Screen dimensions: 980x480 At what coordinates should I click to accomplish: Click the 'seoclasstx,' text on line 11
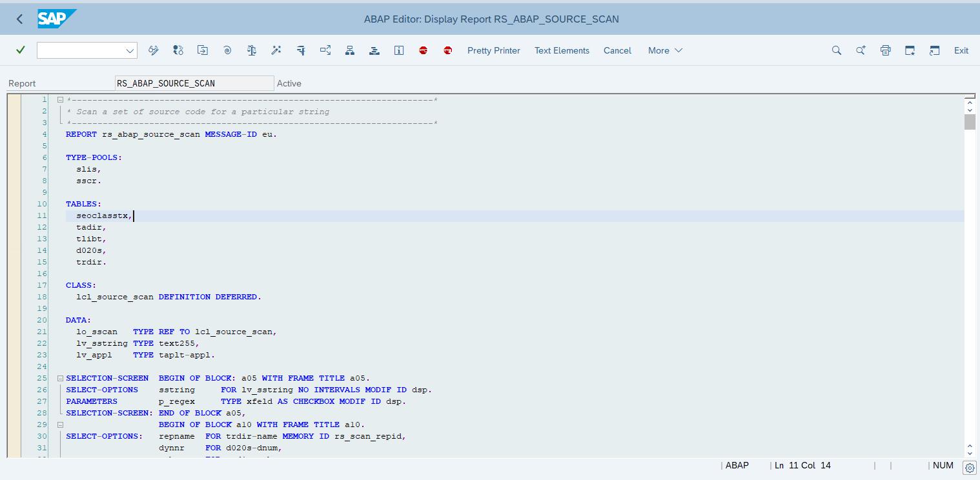[105, 215]
